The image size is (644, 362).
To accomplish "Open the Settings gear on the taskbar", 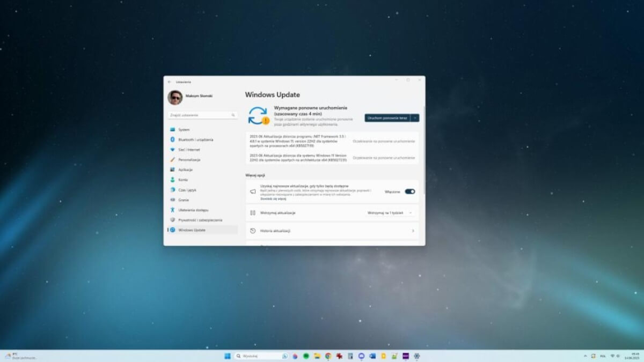I will (417, 355).
